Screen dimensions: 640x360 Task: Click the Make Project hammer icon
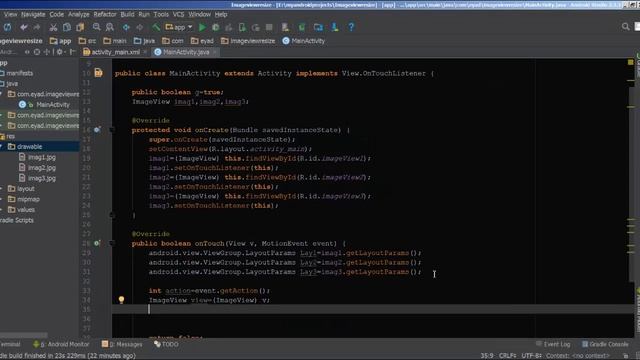156,27
